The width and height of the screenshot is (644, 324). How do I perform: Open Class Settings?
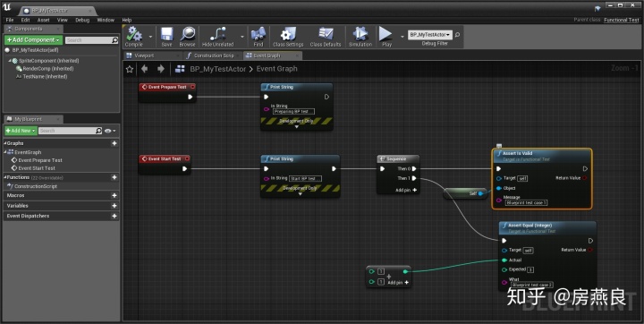coord(288,34)
